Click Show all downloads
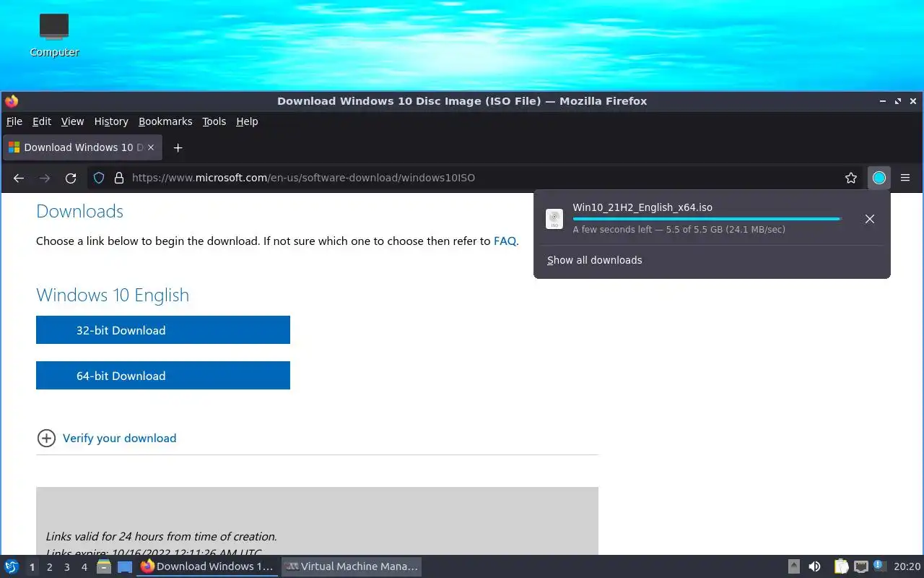The width and height of the screenshot is (924, 578). tap(594, 260)
